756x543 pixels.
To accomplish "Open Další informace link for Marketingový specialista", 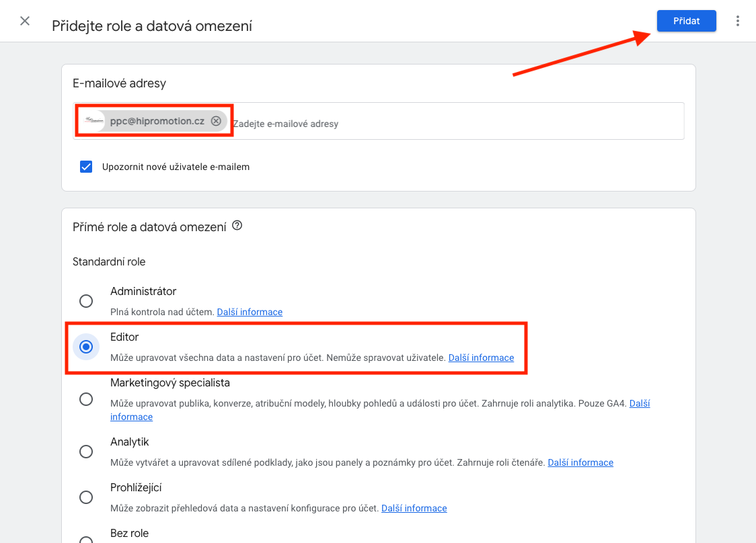I will 640,403.
